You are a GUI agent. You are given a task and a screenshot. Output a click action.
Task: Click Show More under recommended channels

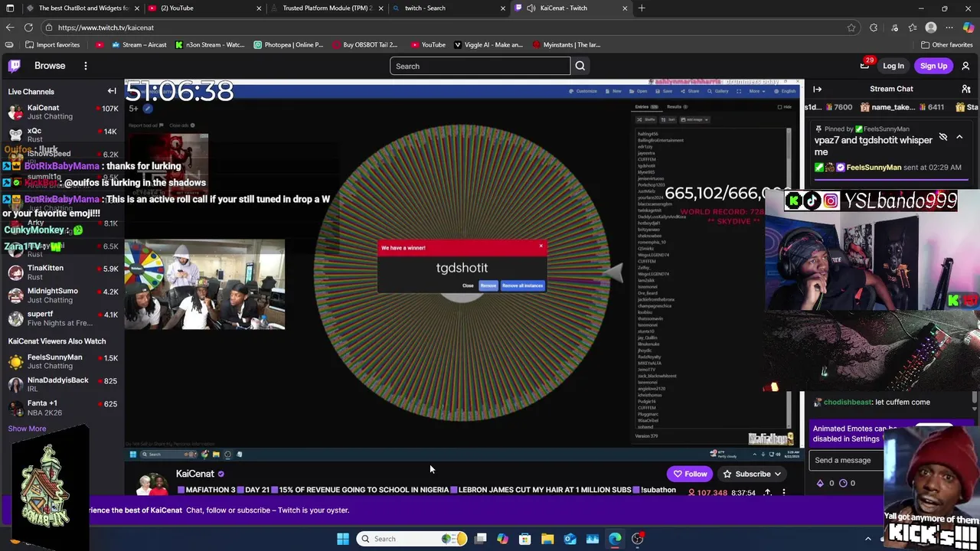tap(27, 429)
